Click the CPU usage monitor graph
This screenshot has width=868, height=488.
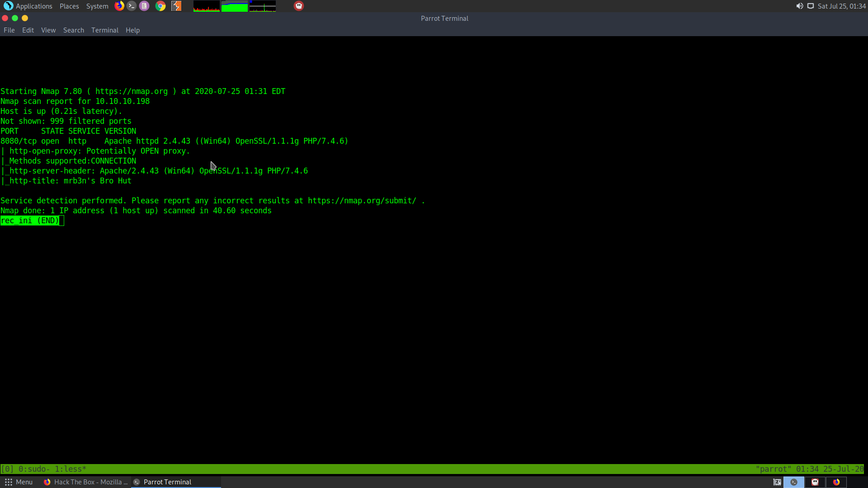[x=207, y=6]
